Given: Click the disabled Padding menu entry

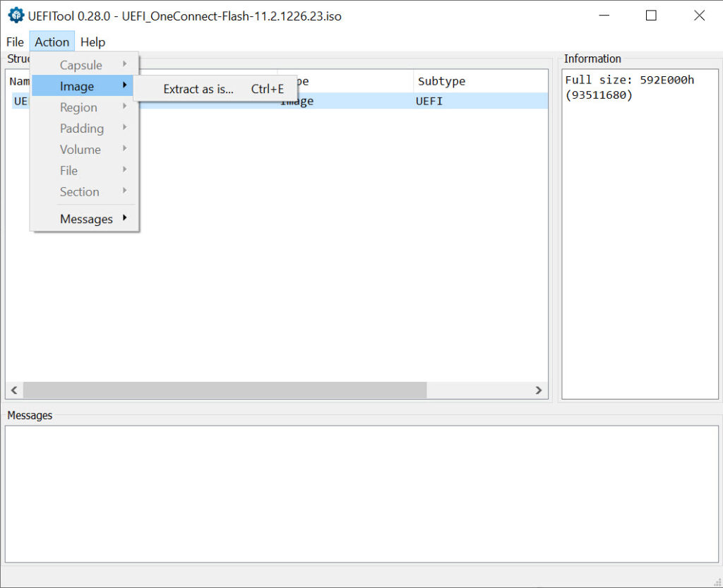Looking at the screenshot, I should (x=85, y=128).
